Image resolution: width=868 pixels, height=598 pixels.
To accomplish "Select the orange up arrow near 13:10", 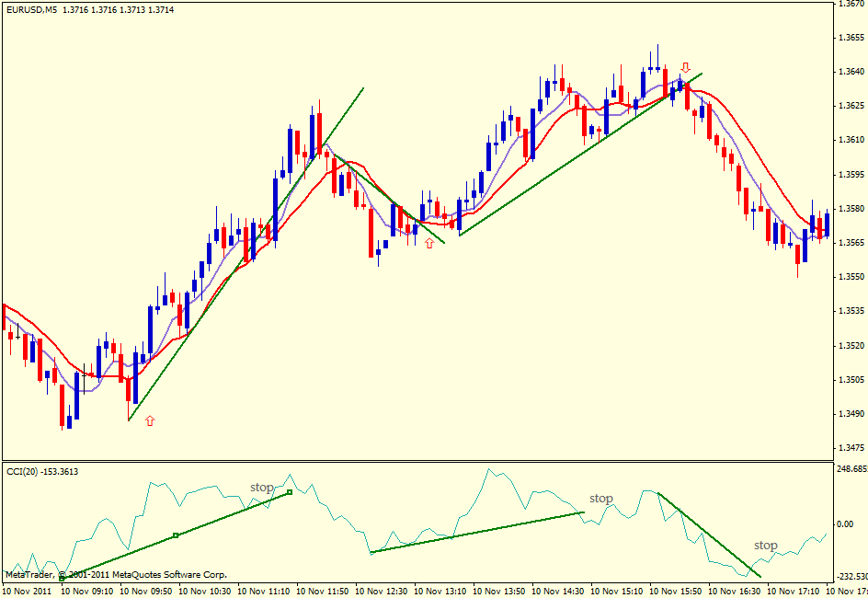I will [x=428, y=243].
